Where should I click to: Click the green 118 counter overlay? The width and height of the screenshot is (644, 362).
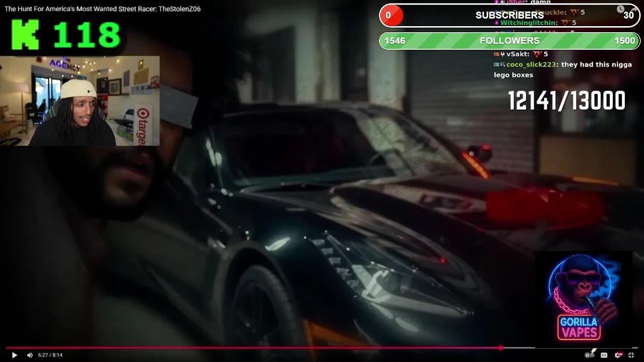click(x=87, y=35)
